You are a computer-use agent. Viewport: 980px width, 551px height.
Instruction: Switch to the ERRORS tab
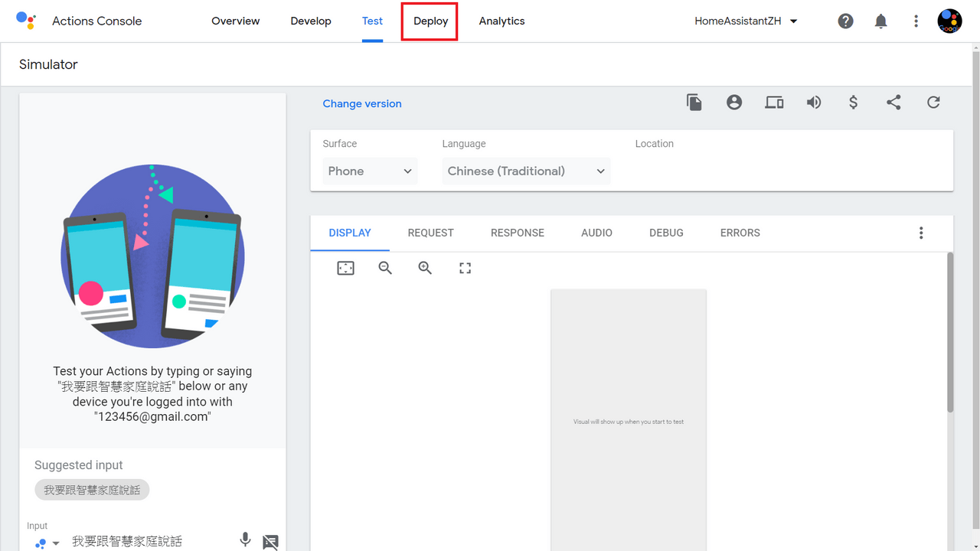tap(740, 233)
